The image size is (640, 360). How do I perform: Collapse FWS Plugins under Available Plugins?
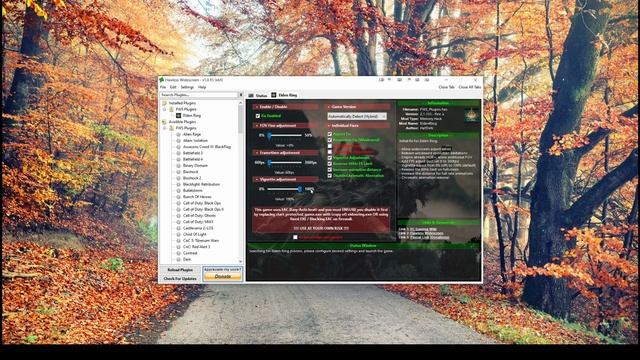(x=165, y=128)
